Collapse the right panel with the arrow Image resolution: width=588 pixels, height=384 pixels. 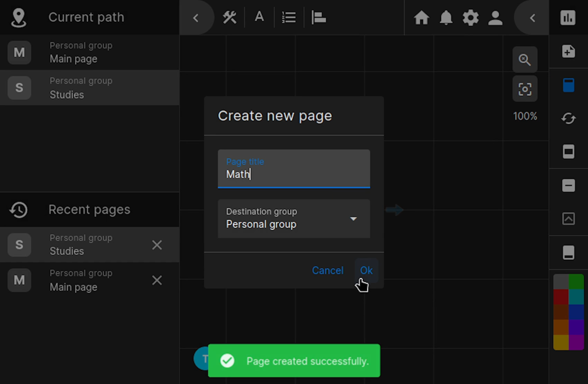click(x=532, y=18)
